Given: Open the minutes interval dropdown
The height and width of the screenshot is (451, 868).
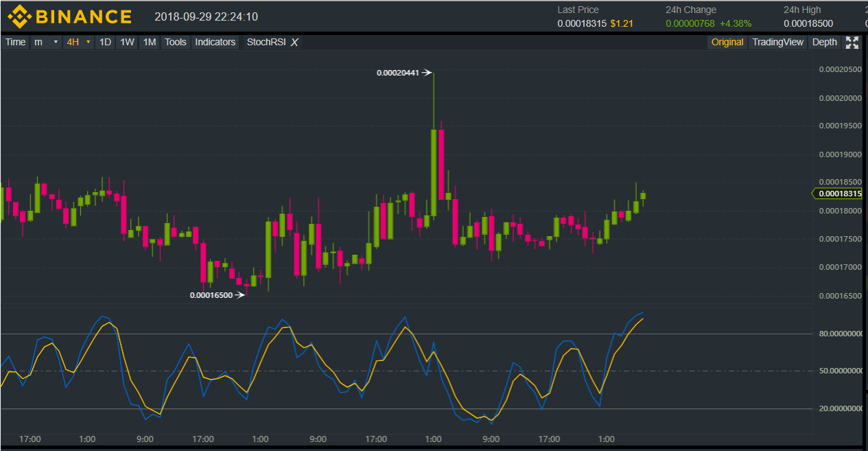Looking at the screenshot, I should [x=46, y=43].
